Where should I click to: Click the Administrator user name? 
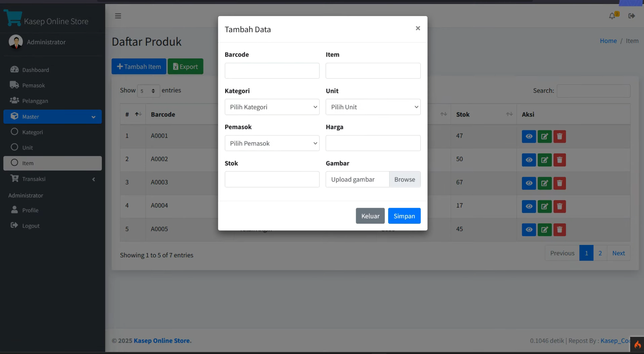click(46, 42)
